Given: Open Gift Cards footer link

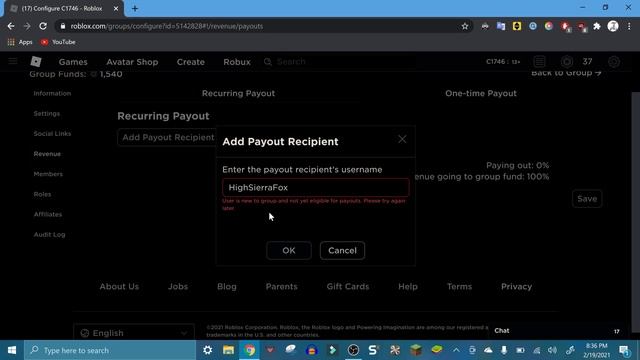Looking at the screenshot, I should click(348, 287).
